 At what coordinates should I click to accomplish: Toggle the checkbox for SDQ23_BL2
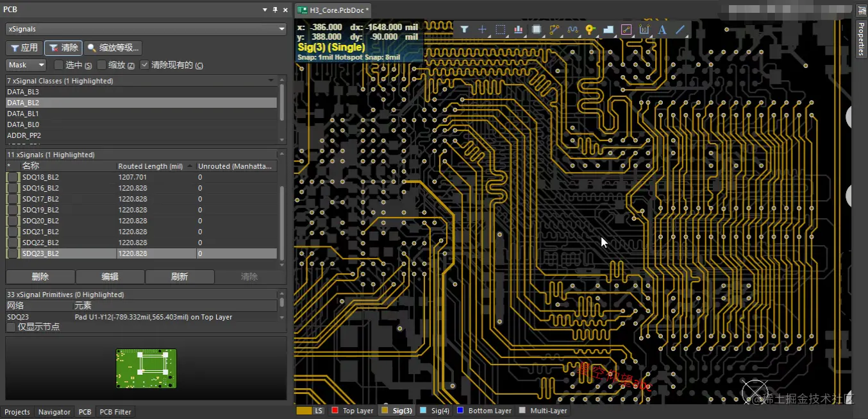pyautogui.click(x=13, y=253)
